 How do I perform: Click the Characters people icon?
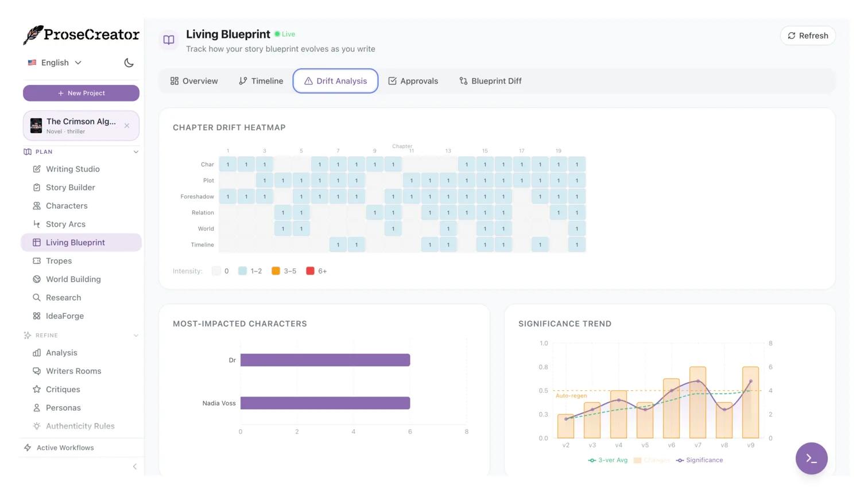[x=37, y=206]
